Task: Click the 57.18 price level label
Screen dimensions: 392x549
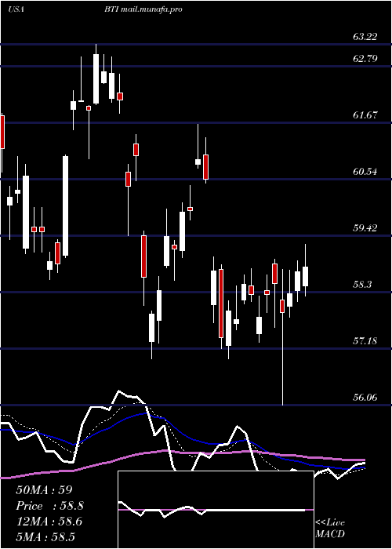Action: pyautogui.click(x=365, y=340)
